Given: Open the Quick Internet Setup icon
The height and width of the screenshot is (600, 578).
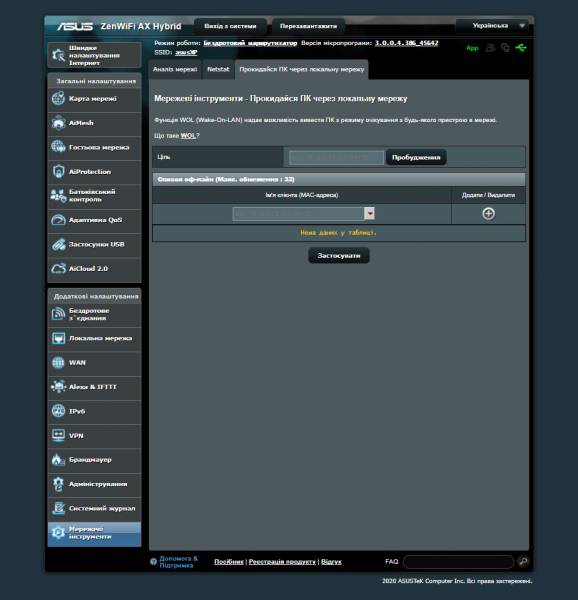Looking at the screenshot, I should click(58, 55).
